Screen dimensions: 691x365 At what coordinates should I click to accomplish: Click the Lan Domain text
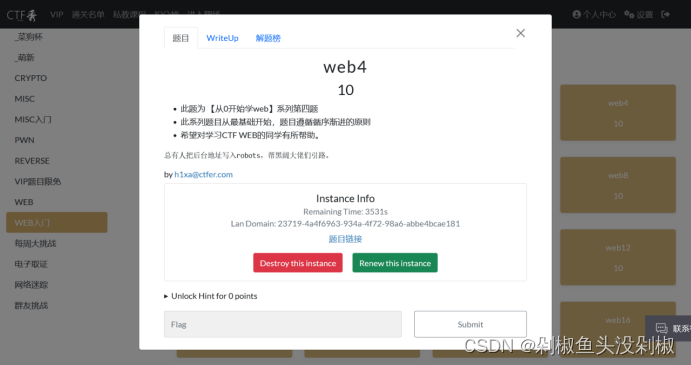click(345, 224)
